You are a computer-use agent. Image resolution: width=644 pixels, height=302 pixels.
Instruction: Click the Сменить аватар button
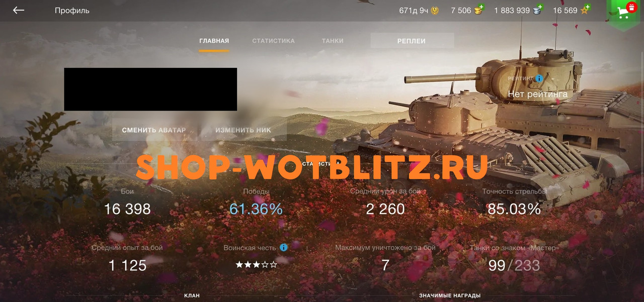tap(154, 130)
